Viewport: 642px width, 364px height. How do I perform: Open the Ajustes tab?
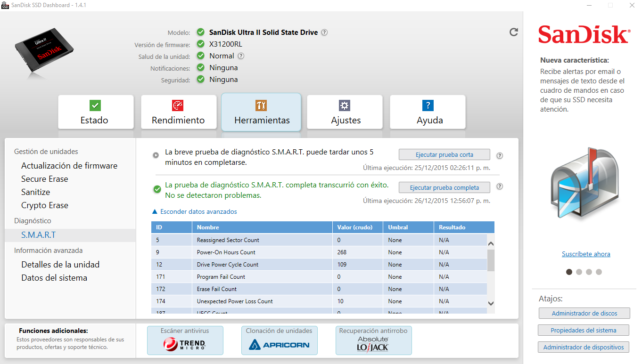(345, 112)
